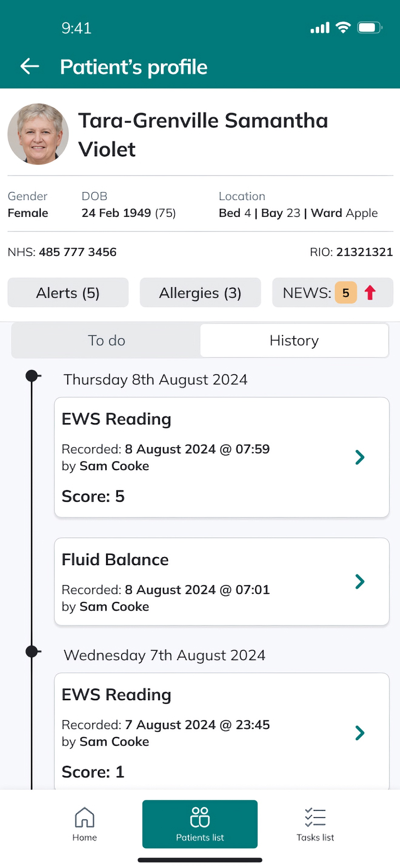Tap the patient's profile photo
This screenshot has height=868, width=400.
click(x=38, y=134)
